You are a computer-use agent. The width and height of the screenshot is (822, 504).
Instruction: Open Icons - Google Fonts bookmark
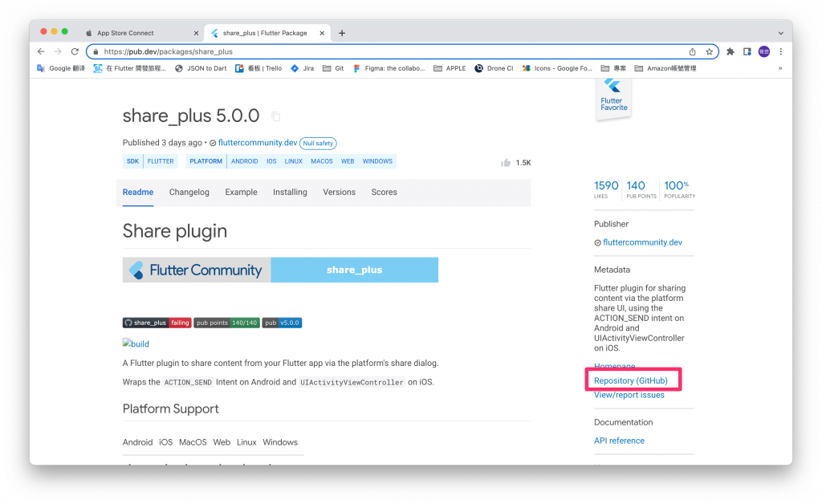pyautogui.click(x=557, y=68)
